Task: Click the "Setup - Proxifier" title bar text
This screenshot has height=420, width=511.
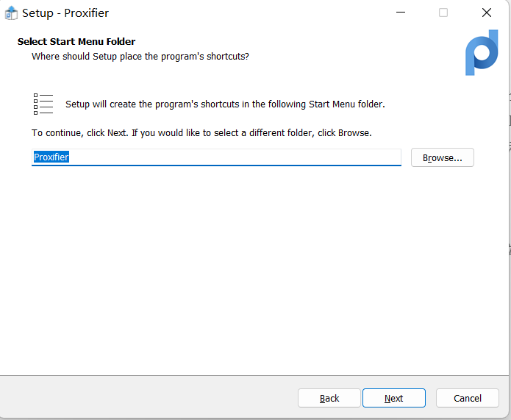Action: [65, 13]
